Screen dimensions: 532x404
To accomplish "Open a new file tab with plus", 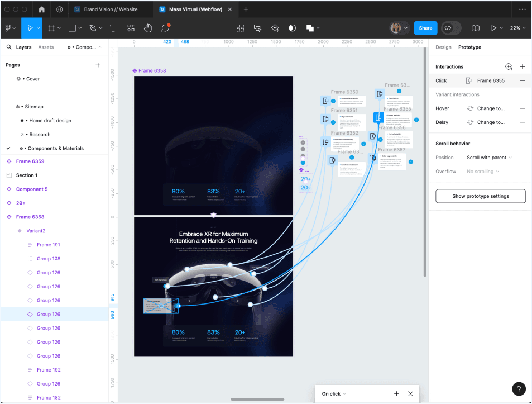I will coord(246,9).
